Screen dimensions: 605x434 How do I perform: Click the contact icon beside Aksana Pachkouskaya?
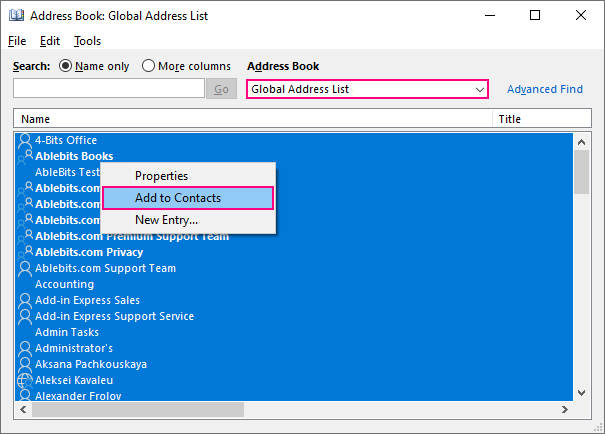coord(25,364)
